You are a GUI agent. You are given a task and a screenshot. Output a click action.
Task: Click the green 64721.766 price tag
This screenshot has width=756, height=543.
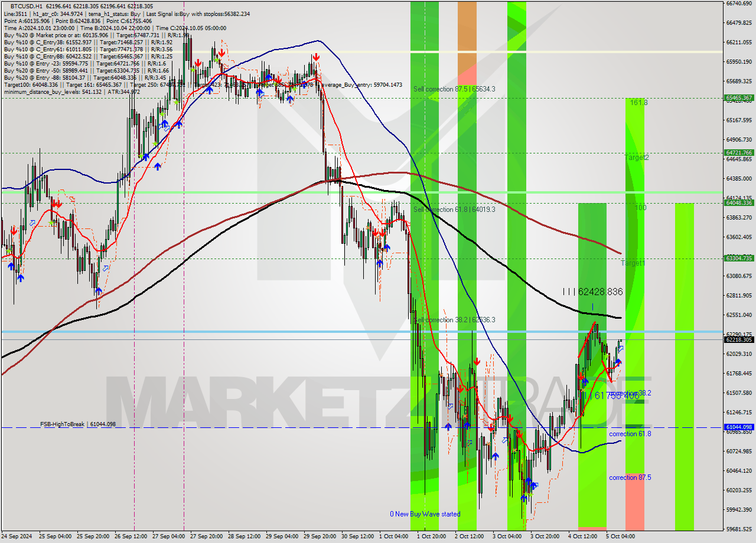(x=738, y=153)
